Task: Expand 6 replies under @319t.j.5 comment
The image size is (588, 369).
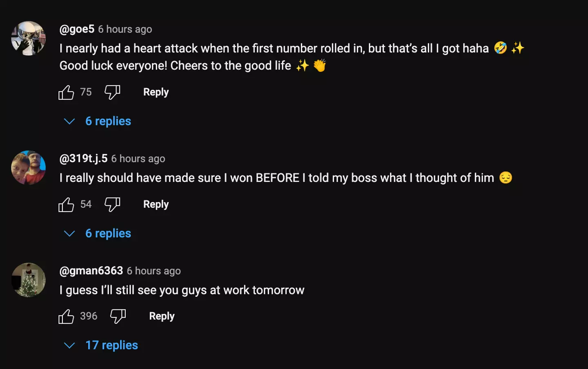Action: (108, 233)
